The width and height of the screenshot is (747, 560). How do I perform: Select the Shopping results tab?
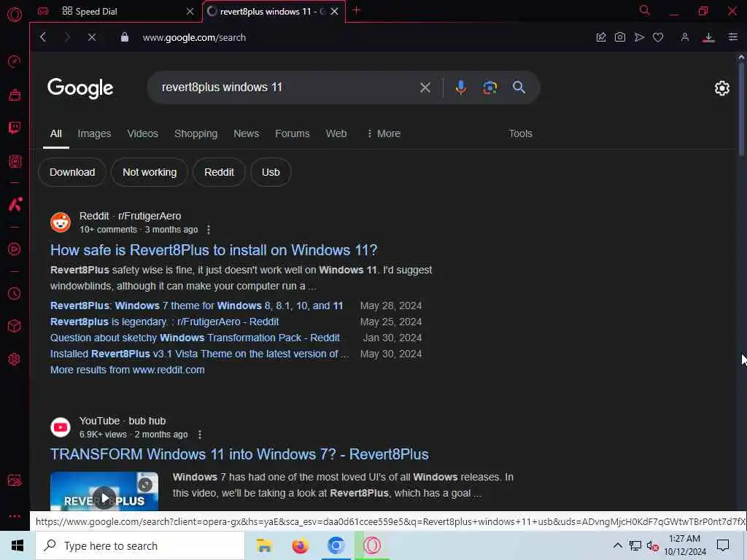tap(196, 134)
